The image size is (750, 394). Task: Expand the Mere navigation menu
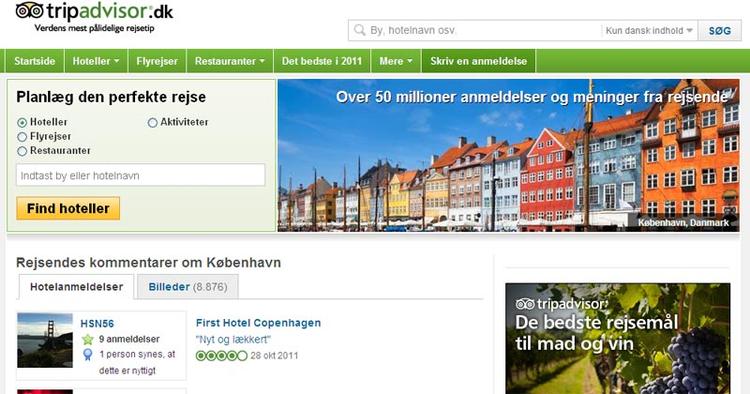point(396,61)
